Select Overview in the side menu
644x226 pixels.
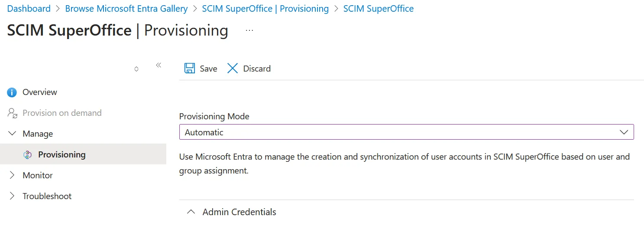pyautogui.click(x=40, y=92)
